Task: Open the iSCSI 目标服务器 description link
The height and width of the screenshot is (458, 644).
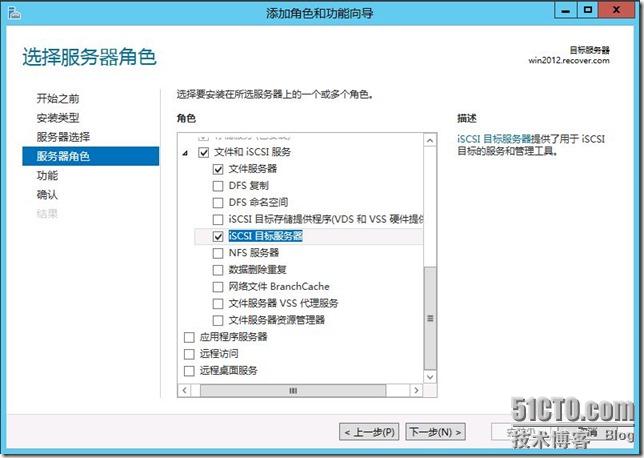Action: 494,139
